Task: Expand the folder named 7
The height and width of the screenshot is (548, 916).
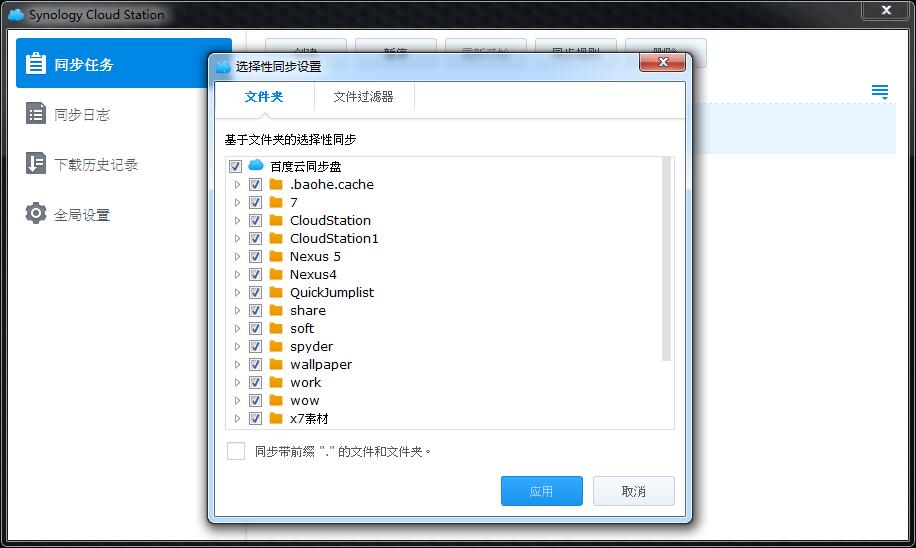Action: 237,202
